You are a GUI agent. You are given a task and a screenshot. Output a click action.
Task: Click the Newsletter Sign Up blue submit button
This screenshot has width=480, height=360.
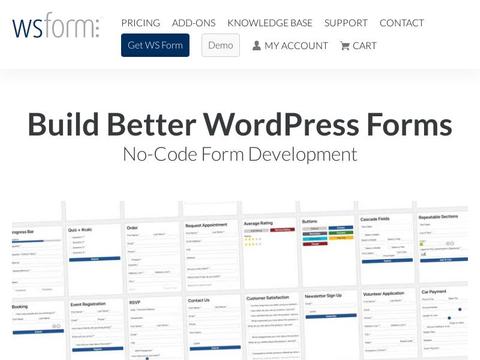(331, 316)
